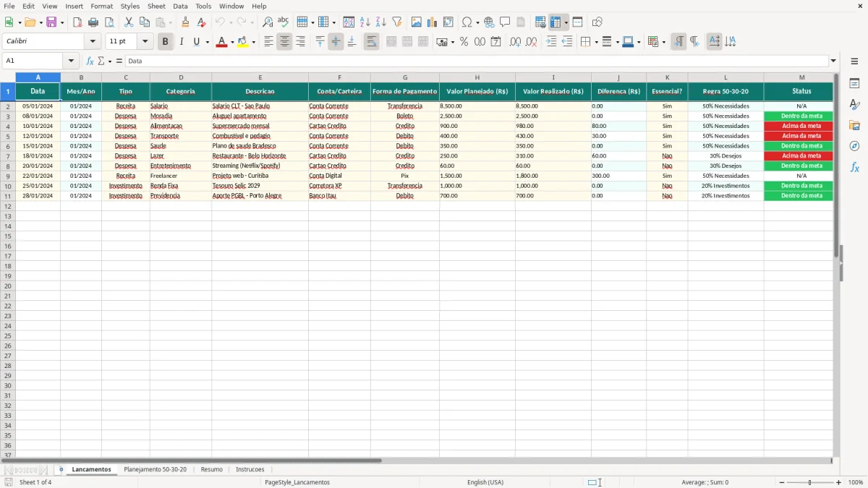Click the Export as PDF icon
The width and height of the screenshot is (868, 488).
click(77, 22)
